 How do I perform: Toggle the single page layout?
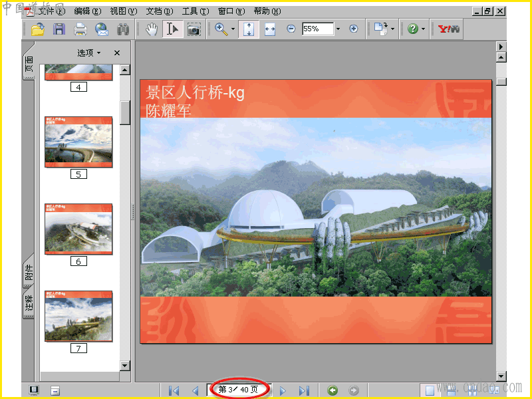point(430,390)
